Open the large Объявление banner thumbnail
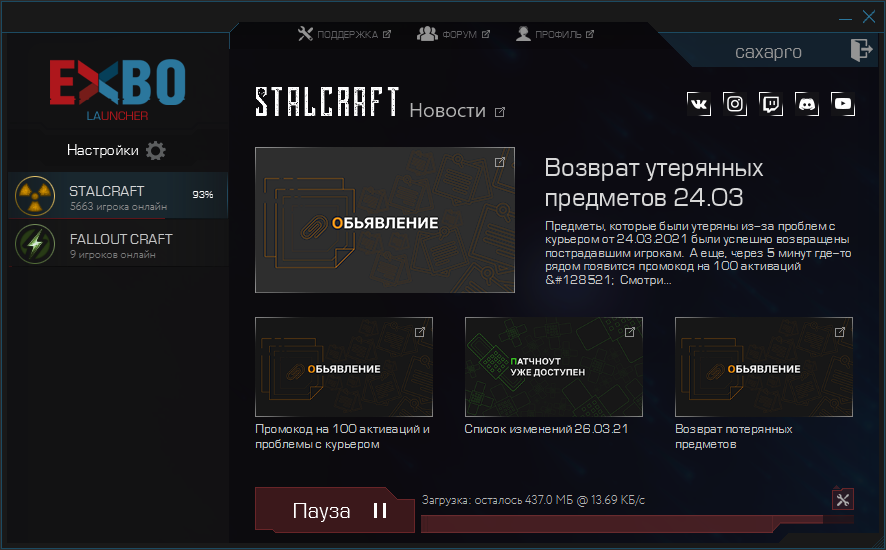This screenshot has width=886, height=550. coord(385,220)
